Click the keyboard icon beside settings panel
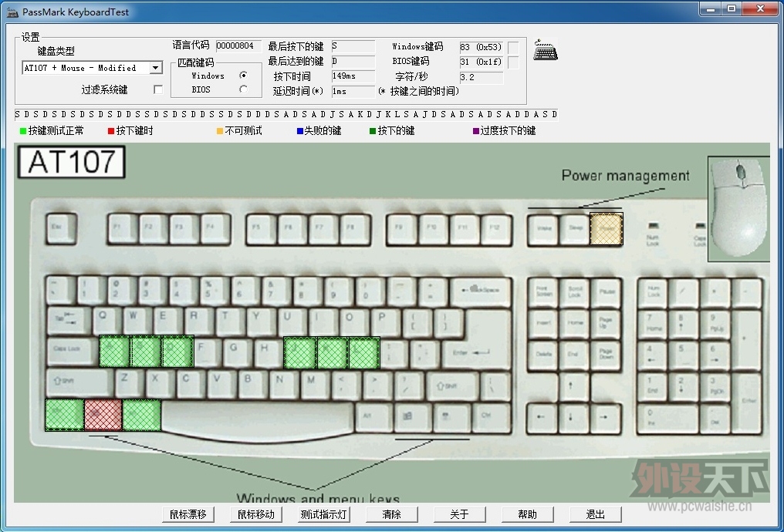This screenshot has width=784, height=532. tap(545, 50)
